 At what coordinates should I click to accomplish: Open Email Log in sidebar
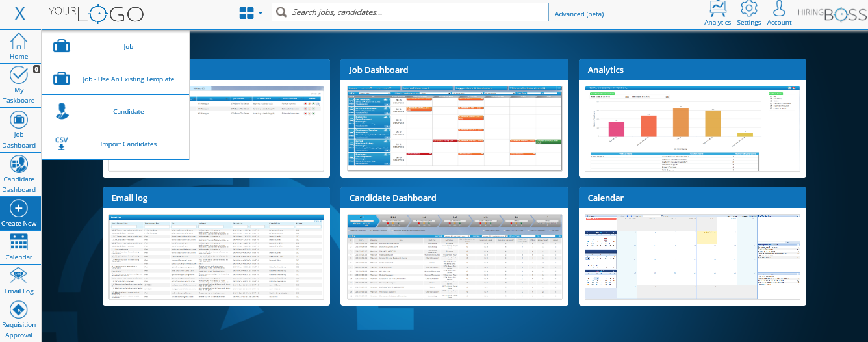(x=19, y=281)
